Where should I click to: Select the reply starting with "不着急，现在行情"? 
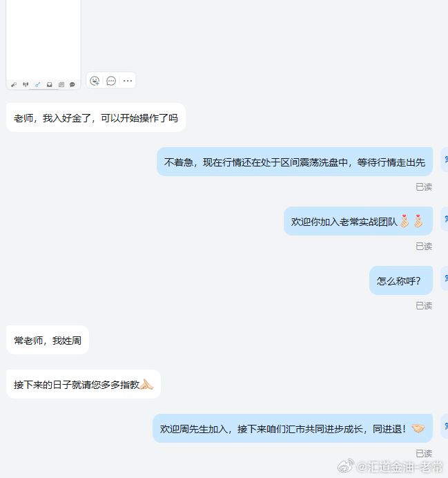(295, 162)
